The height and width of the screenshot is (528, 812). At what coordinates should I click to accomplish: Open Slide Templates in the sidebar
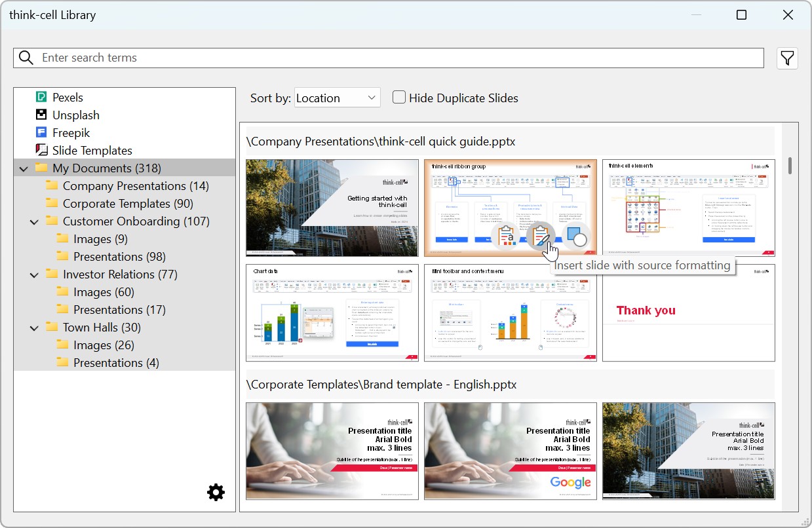coord(92,150)
